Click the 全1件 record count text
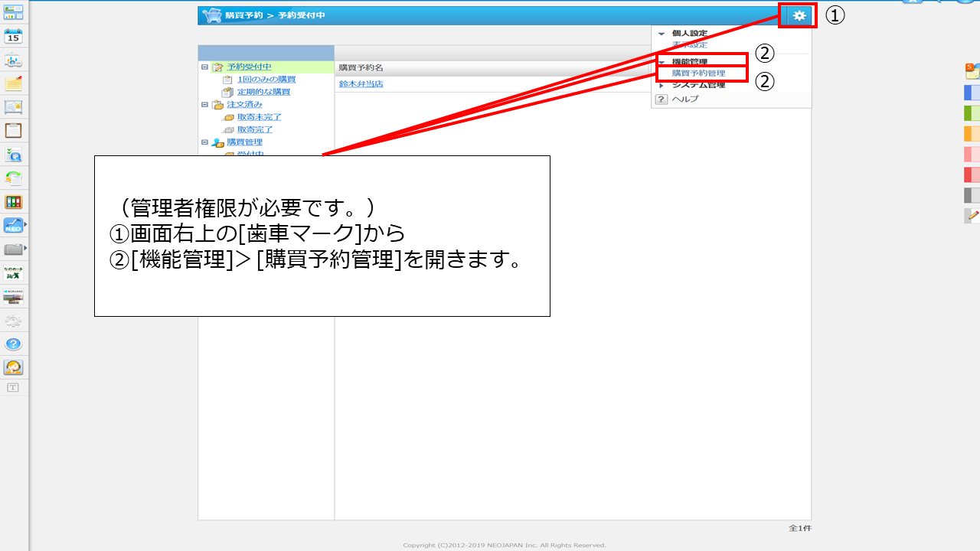Viewport: 980px width, 551px height. click(799, 529)
